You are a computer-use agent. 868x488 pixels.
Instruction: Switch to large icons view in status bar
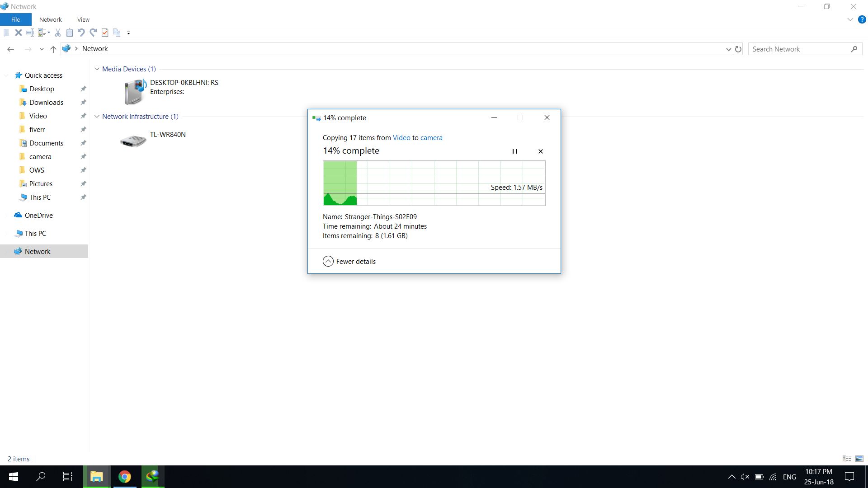tap(859, 459)
